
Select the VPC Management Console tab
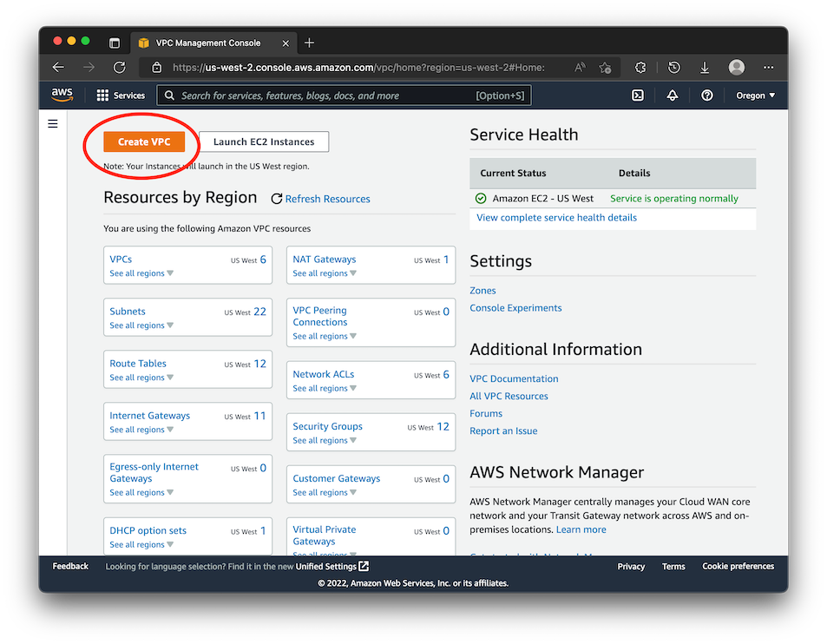click(213, 43)
